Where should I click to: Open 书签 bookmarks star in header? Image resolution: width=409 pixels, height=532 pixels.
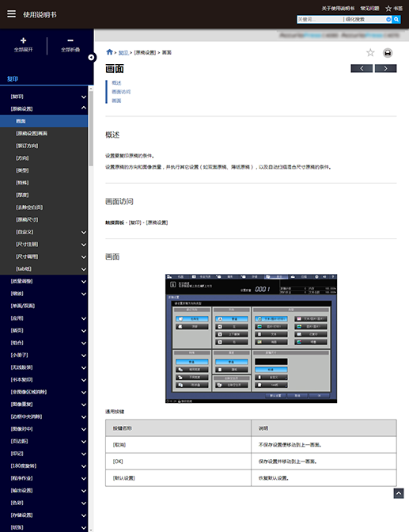394,9
